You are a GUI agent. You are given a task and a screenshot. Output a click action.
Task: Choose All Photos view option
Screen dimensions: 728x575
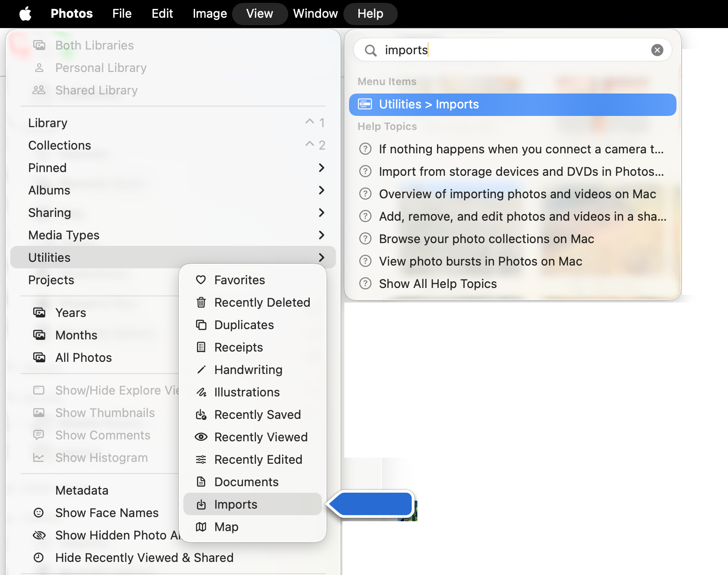[94, 358]
